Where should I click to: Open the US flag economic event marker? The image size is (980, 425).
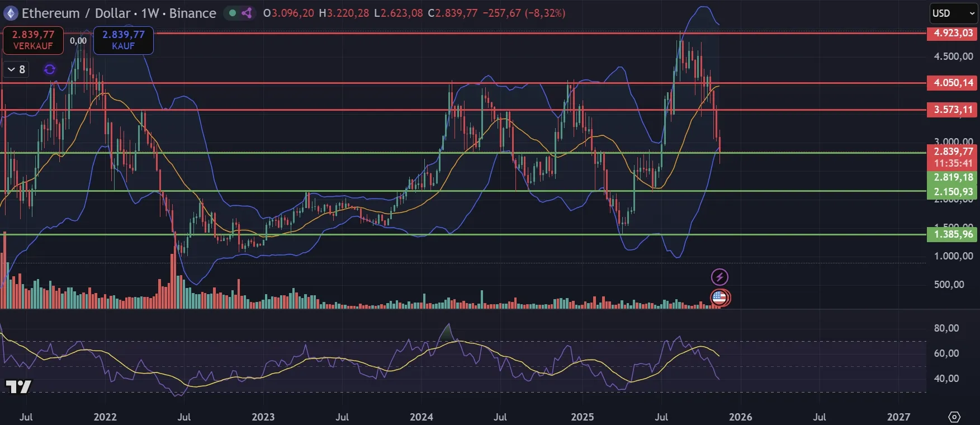720,297
